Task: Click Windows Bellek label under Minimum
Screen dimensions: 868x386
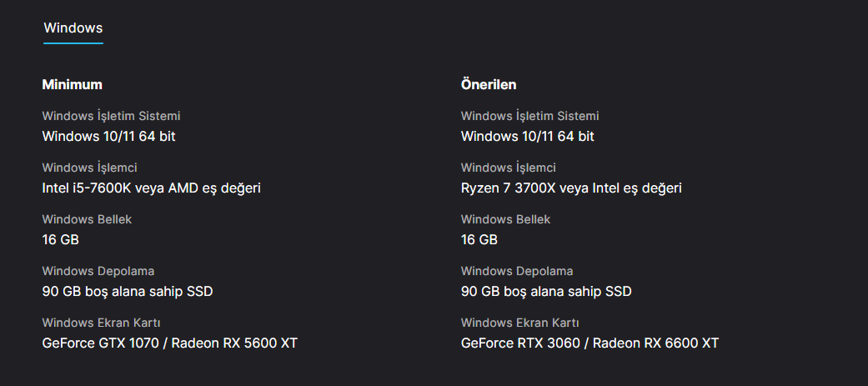Action: [x=87, y=219]
